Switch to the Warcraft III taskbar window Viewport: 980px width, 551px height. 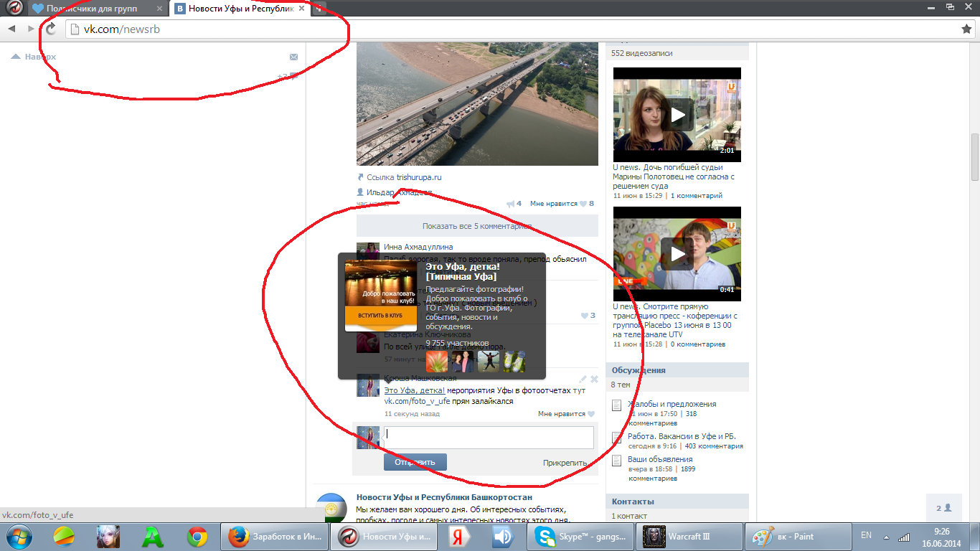[x=689, y=536]
